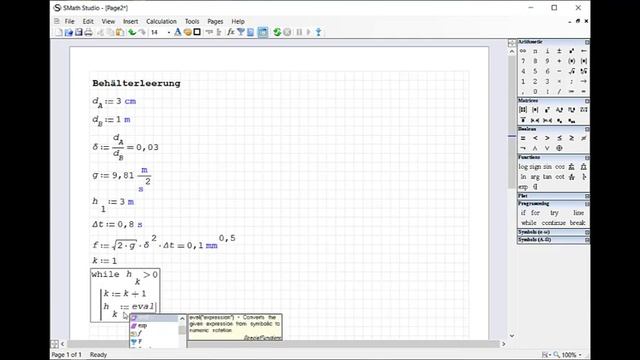Screen dimensions: 640x360
Task: Insert infinity symbol from Arithmetic panel
Action: tap(523, 51)
